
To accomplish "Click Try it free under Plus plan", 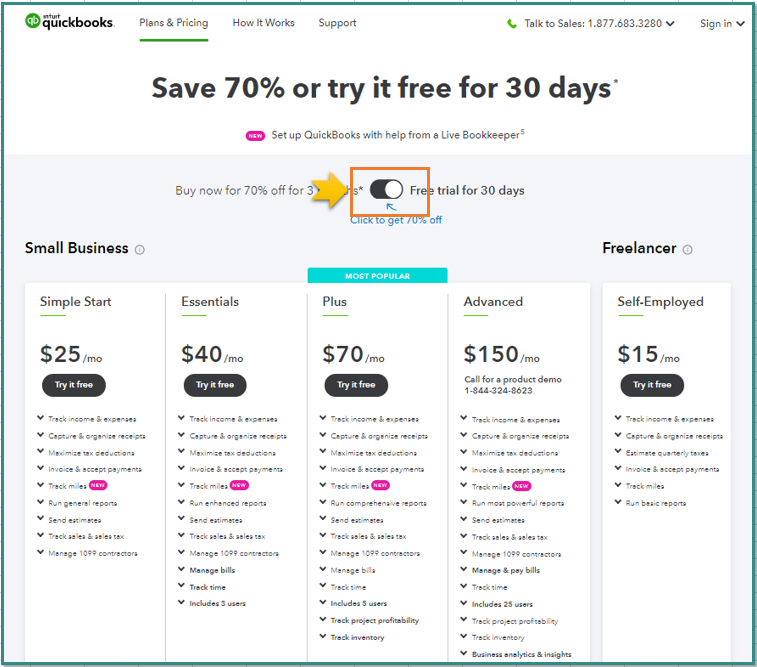I will (356, 385).
